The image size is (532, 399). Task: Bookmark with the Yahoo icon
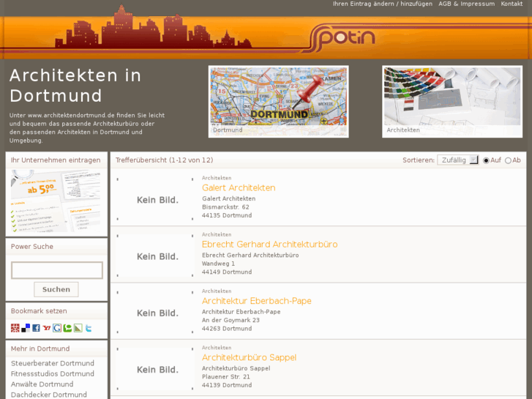(x=47, y=328)
